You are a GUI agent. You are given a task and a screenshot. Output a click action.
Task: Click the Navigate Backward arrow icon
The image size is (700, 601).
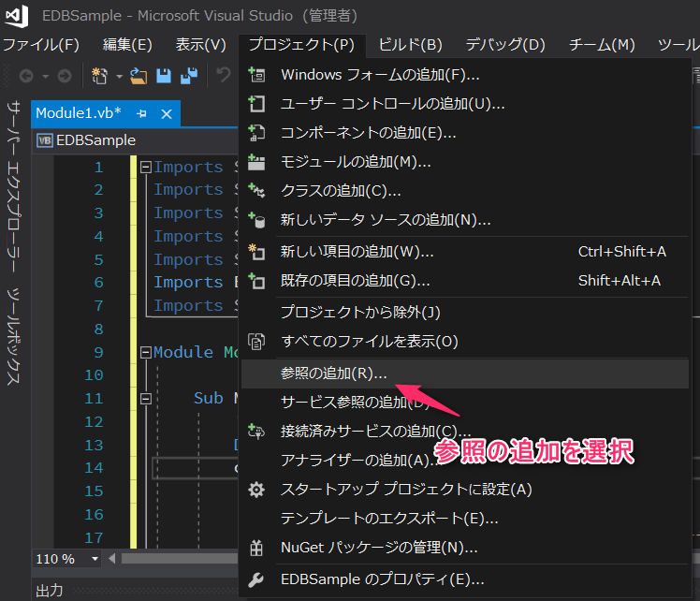(x=25, y=76)
